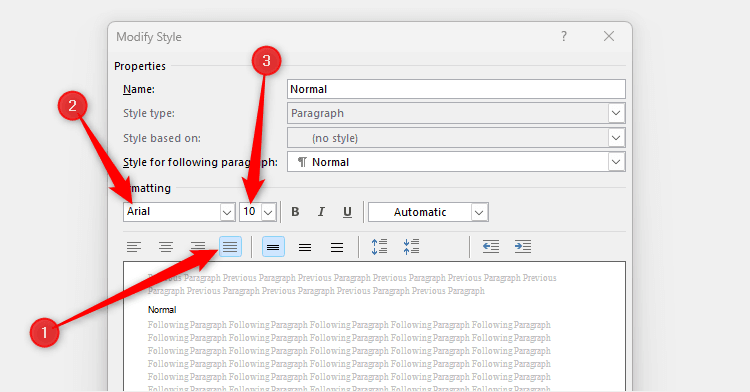The image size is (750, 392).
Task: Click the Name field containing Normal
Action: (x=456, y=89)
